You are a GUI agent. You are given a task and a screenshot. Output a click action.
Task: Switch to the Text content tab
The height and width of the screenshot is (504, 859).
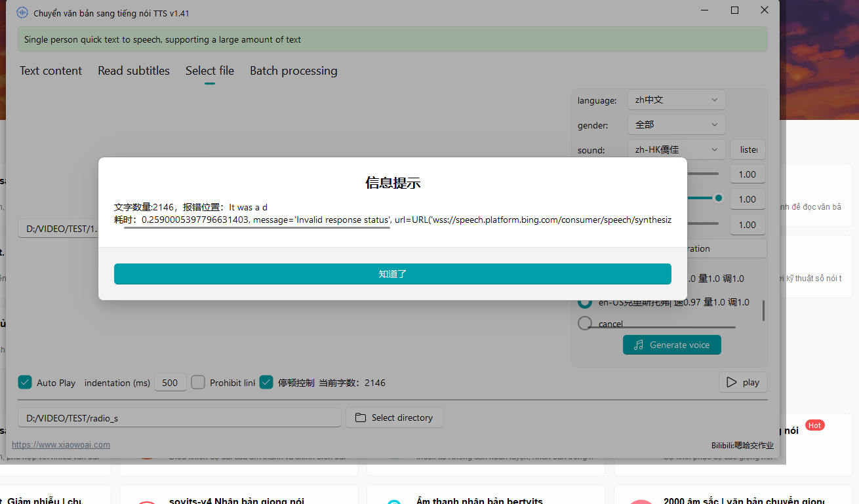click(x=50, y=71)
